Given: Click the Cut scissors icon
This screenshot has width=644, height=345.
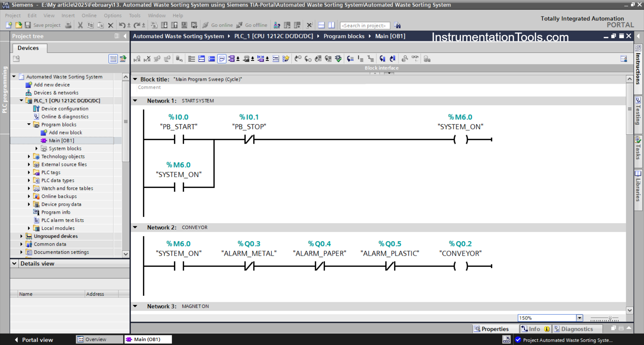Looking at the screenshot, I should click(x=80, y=25).
